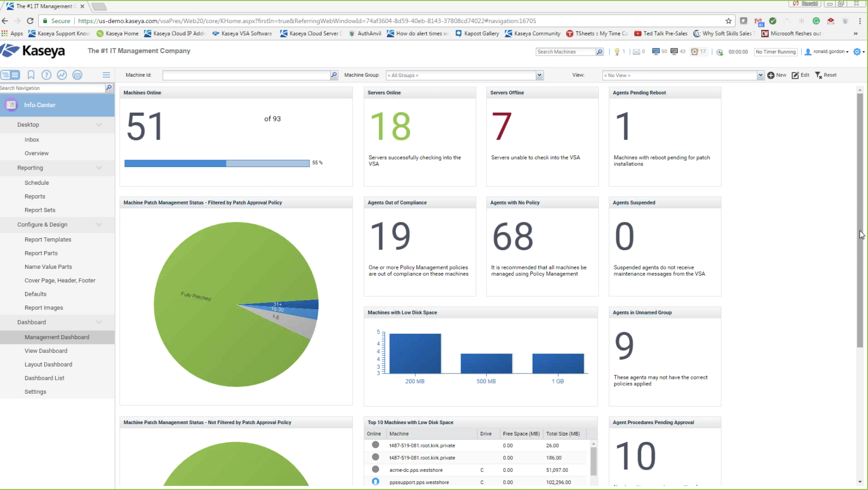Open Kaseya Community bookmark

(532, 33)
